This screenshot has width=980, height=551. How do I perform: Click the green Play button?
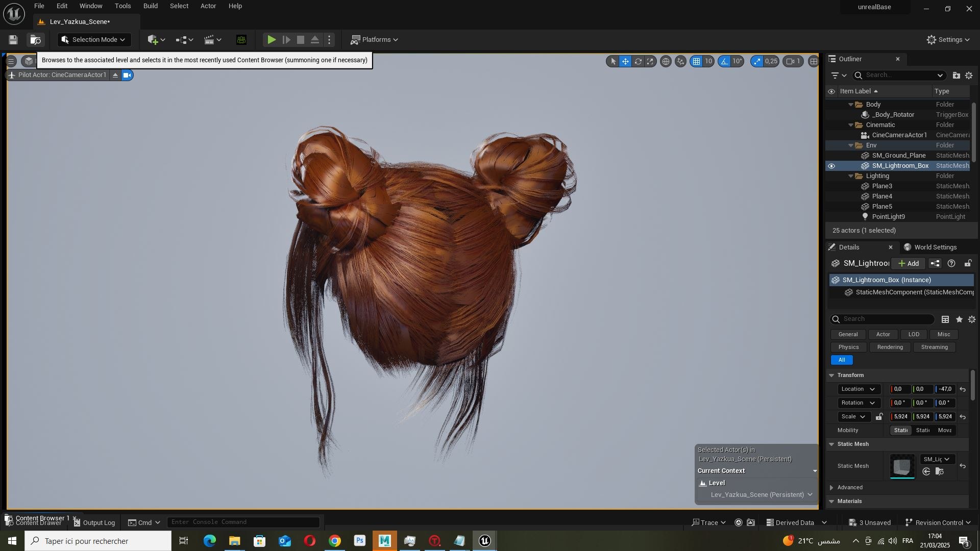pyautogui.click(x=272, y=40)
